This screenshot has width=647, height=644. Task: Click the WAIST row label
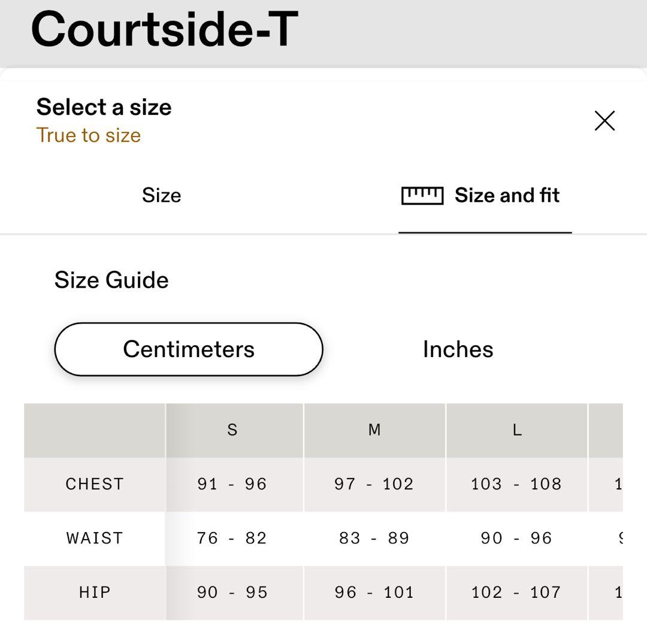(95, 538)
